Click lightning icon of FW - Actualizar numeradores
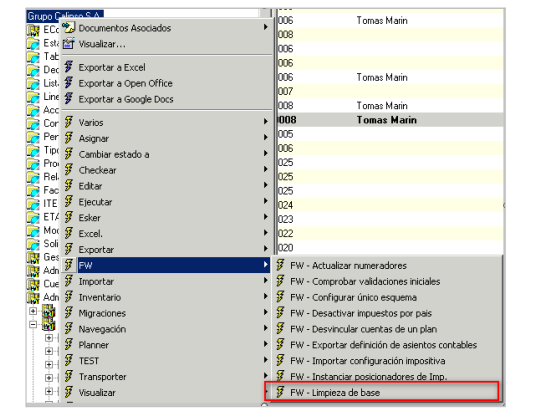Viewport: 542px width, 419px height. point(280,266)
